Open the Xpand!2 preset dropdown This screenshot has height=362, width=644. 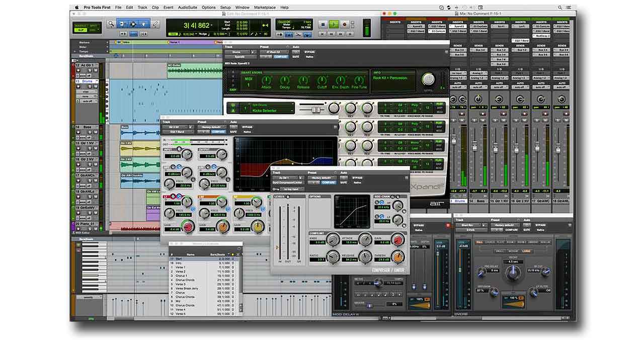[x=274, y=52]
